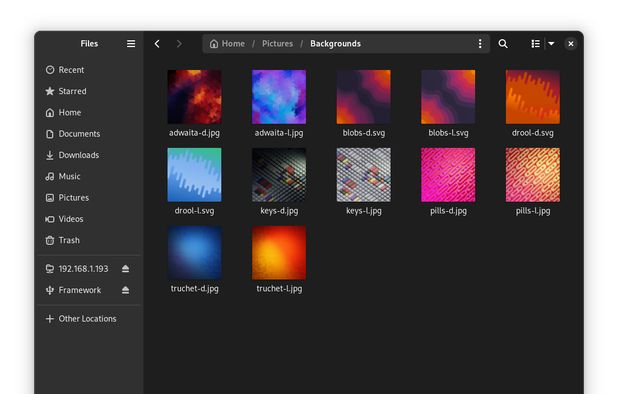Image resolution: width=618 pixels, height=394 pixels.
Task: Select the blobs-l.svg thumbnail
Action: (x=448, y=97)
